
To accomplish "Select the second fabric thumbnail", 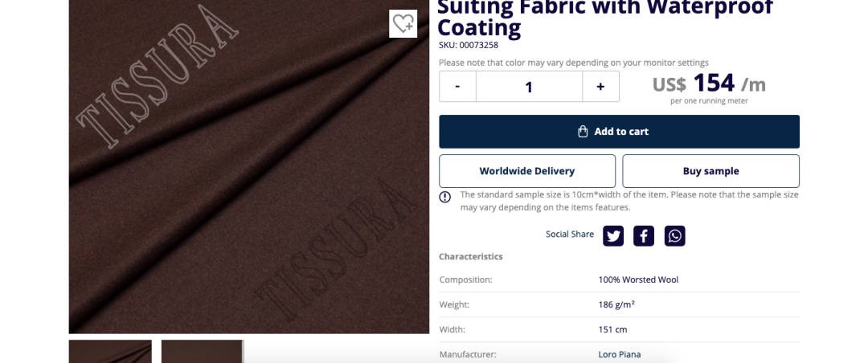I will coord(202,352).
